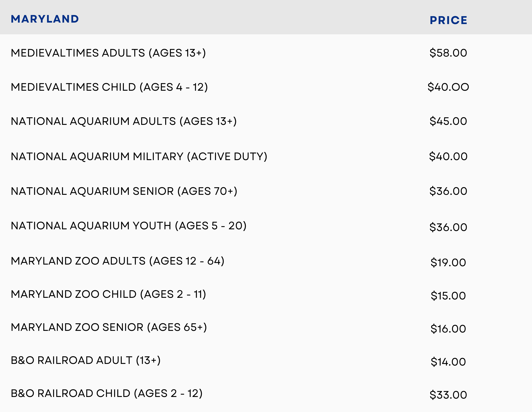Click the $45.00 price

click(448, 121)
